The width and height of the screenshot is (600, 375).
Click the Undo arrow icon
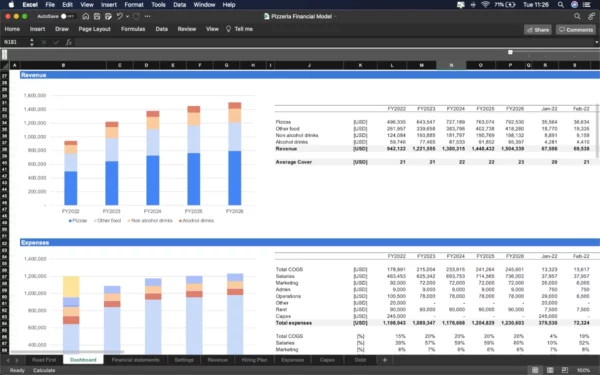pos(119,16)
